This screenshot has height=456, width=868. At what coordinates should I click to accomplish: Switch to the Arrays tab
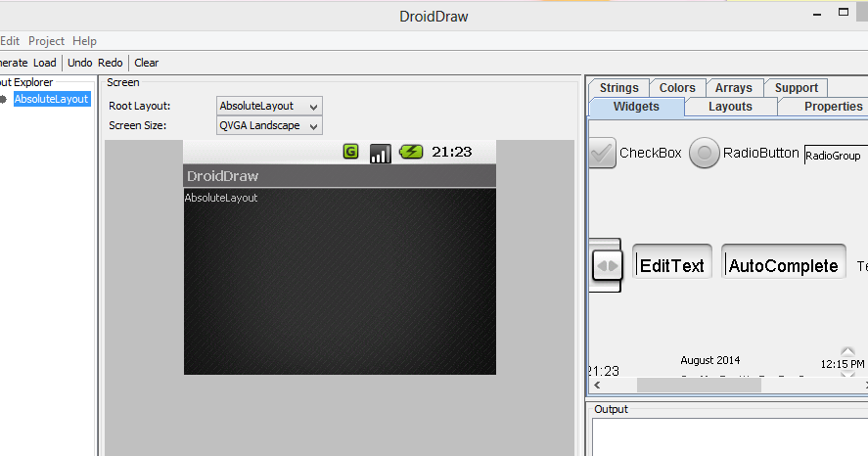pyautogui.click(x=734, y=88)
